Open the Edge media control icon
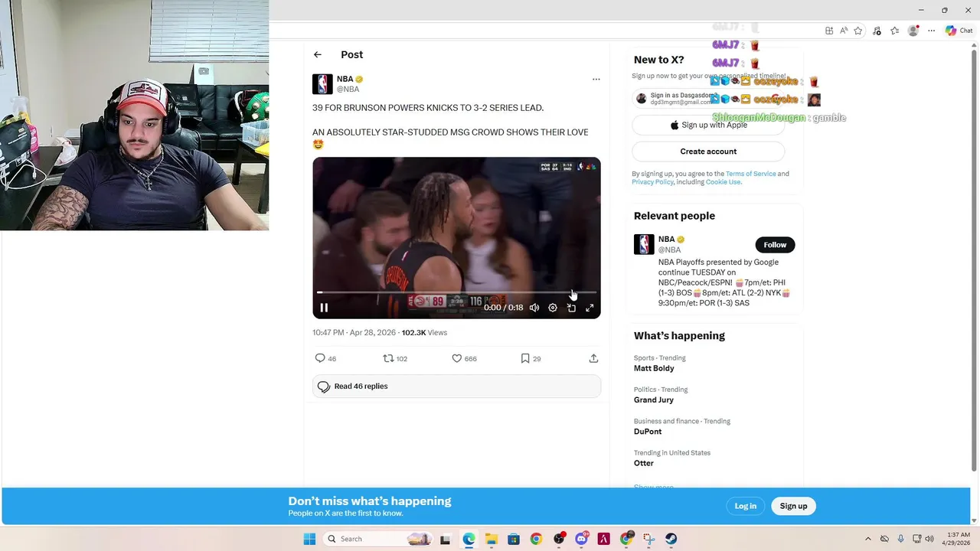Viewport: 980px width, 551px height. [877, 31]
